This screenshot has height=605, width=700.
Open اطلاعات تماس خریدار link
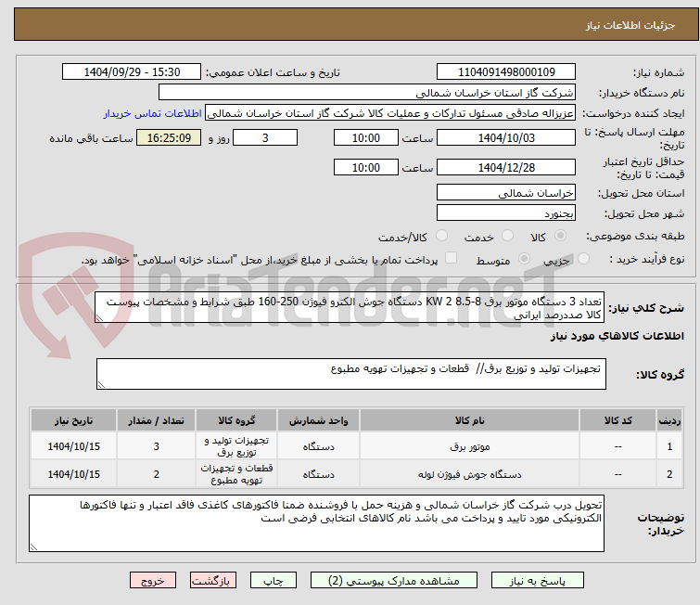click(153, 113)
